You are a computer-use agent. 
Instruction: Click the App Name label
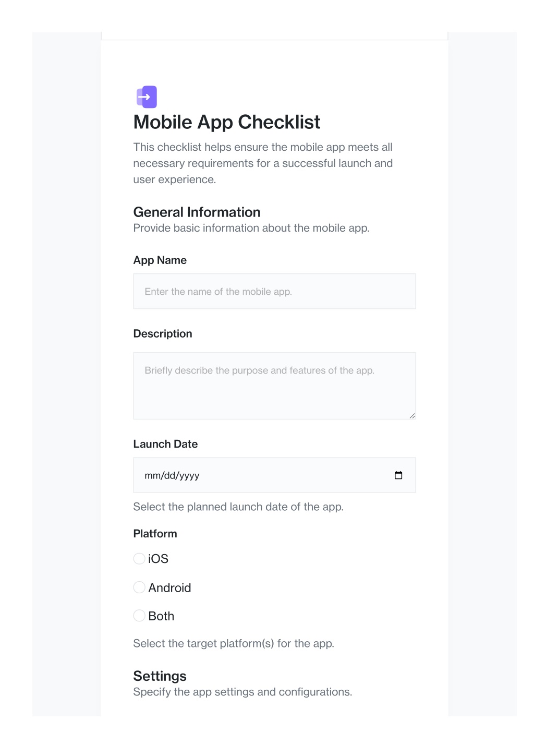click(160, 260)
